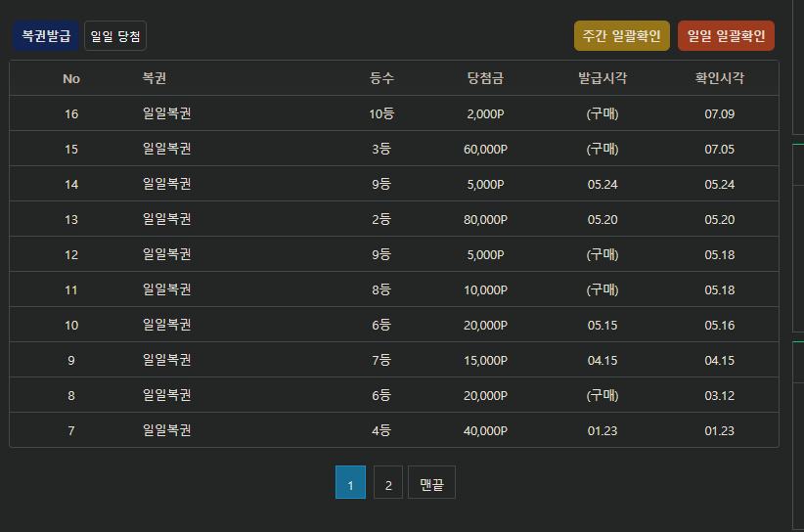Click the 10등 rank cell
The image size is (804, 532).
click(x=381, y=113)
